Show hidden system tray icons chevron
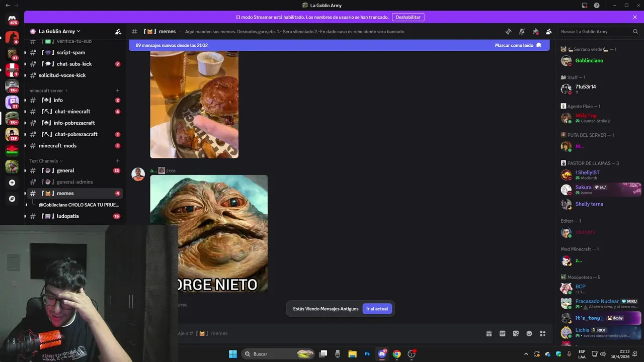 point(526,354)
